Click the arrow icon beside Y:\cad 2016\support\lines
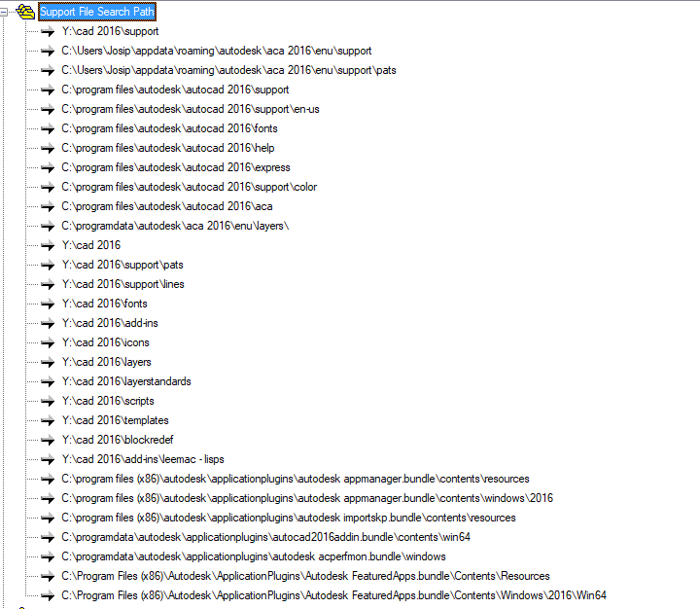 pos(48,285)
